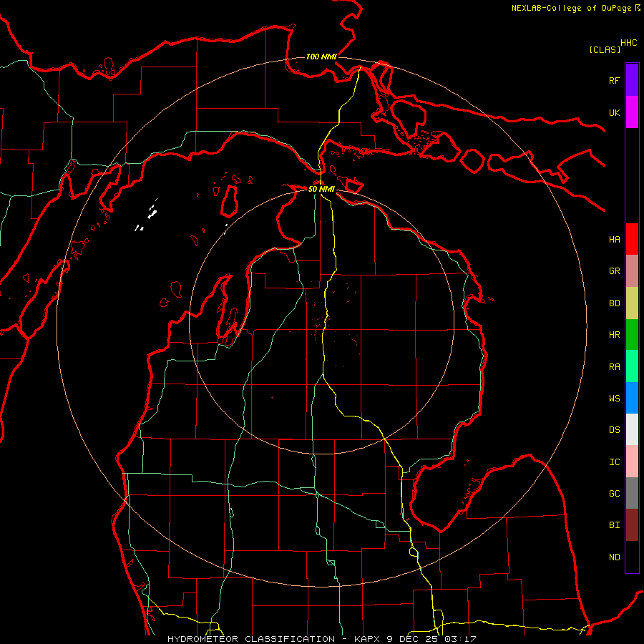Select the BD yellow legend swatch

(x=632, y=303)
